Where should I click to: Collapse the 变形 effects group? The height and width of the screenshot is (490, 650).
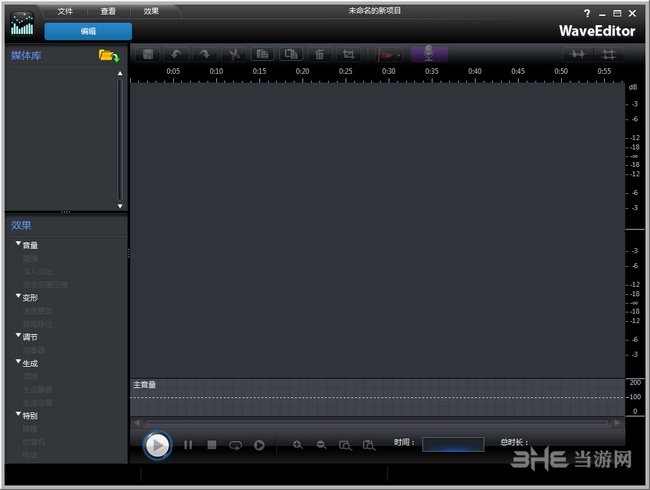pos(18,296)
